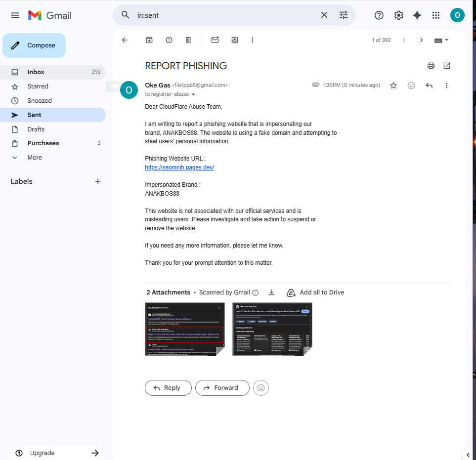Open the Sent folder

pyautogui.click(x=53, y=115)
